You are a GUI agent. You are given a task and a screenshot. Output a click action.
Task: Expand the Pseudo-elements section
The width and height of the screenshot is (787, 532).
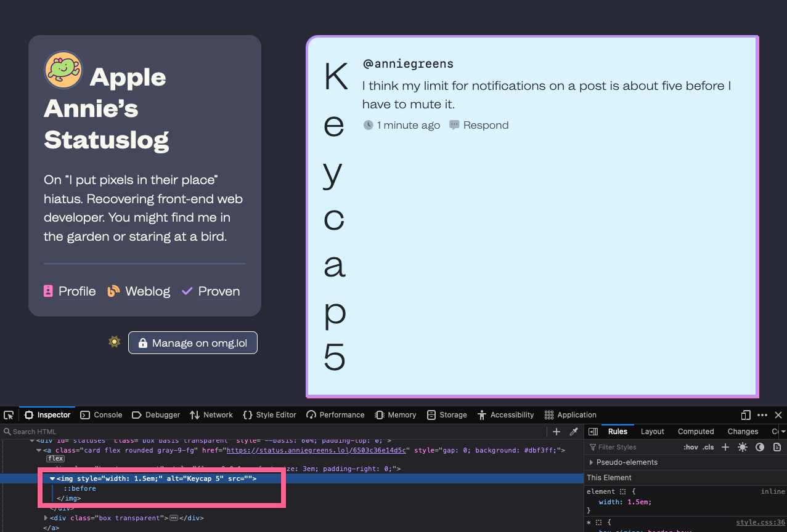pyautogui.click(x=624, y=462)
